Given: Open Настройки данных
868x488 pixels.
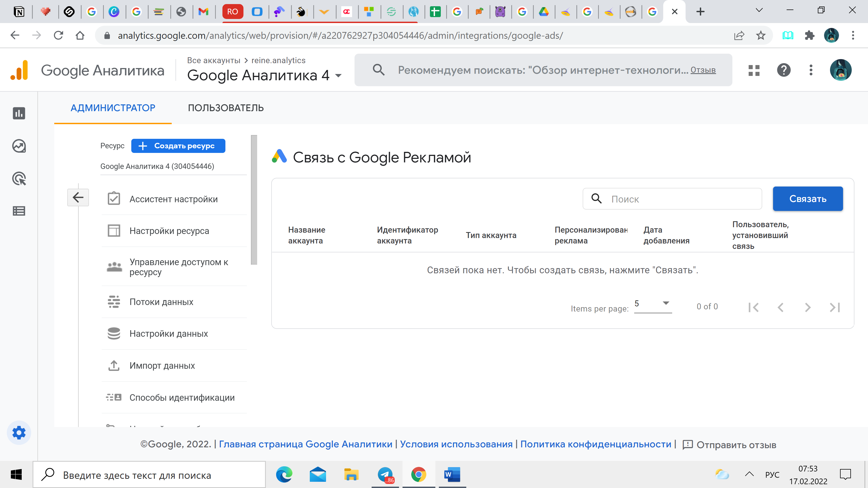Looking at the screenshot, I should 174,333.
